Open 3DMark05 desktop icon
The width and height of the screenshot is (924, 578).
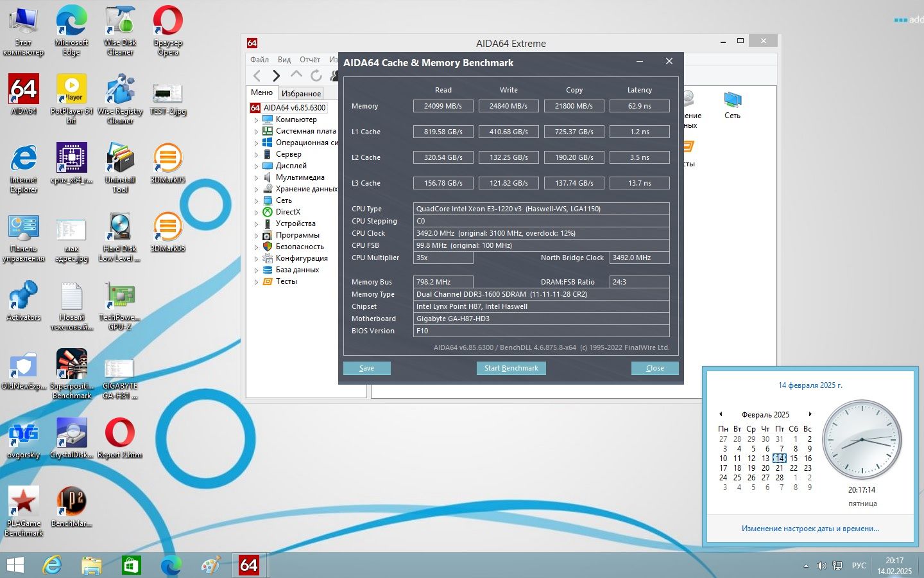click(168, 163)
